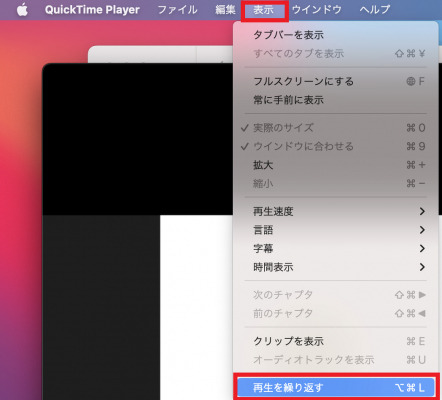This screenshot has height=400, width=442.
Task: Enable 再生を繰り返す loop option
Action: coord(335,388)
